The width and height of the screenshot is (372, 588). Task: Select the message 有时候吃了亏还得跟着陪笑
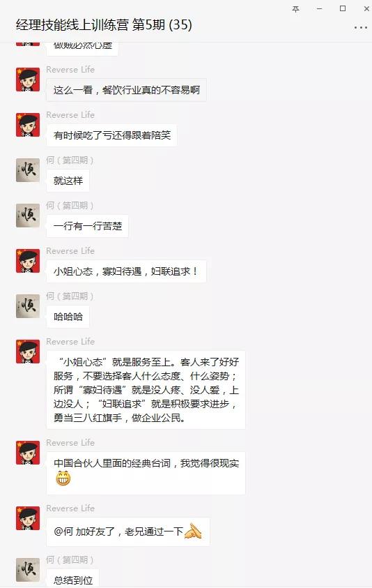point(111,135)
